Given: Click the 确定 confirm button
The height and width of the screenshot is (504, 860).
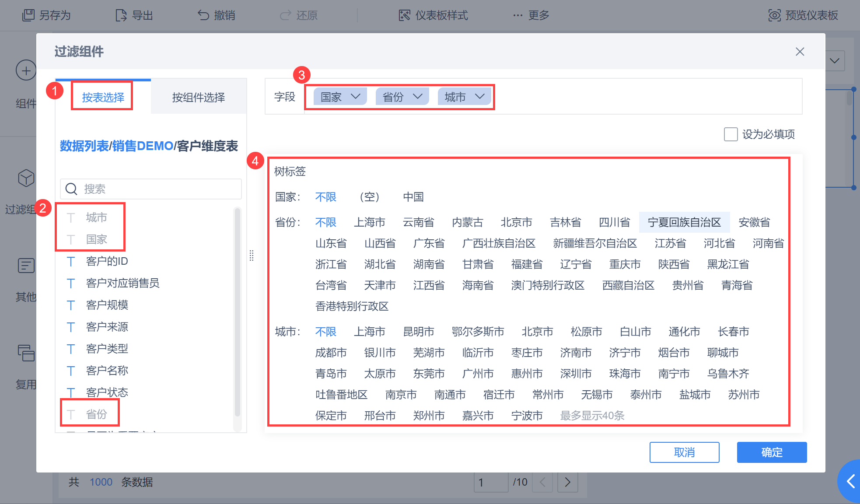Looking at the screenshot, I should [772, 452].
